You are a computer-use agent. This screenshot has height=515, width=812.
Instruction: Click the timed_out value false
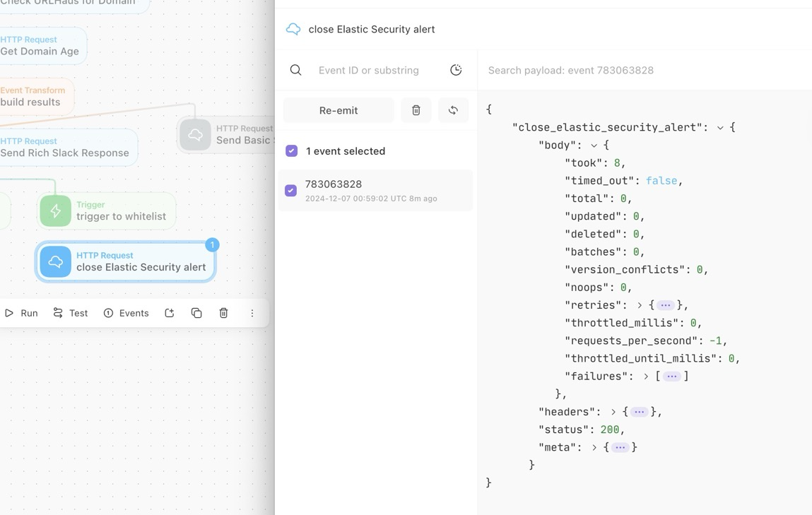(661, 181)
